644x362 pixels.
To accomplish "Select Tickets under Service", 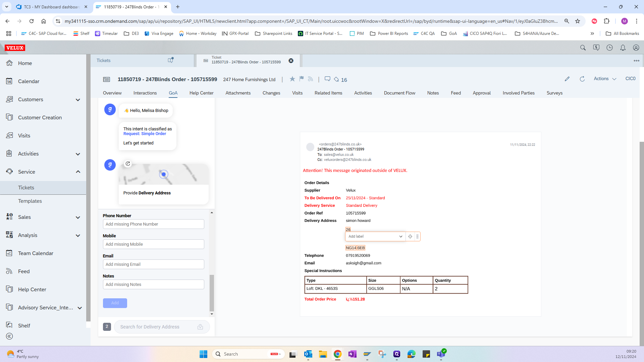I will pos(26,188).
